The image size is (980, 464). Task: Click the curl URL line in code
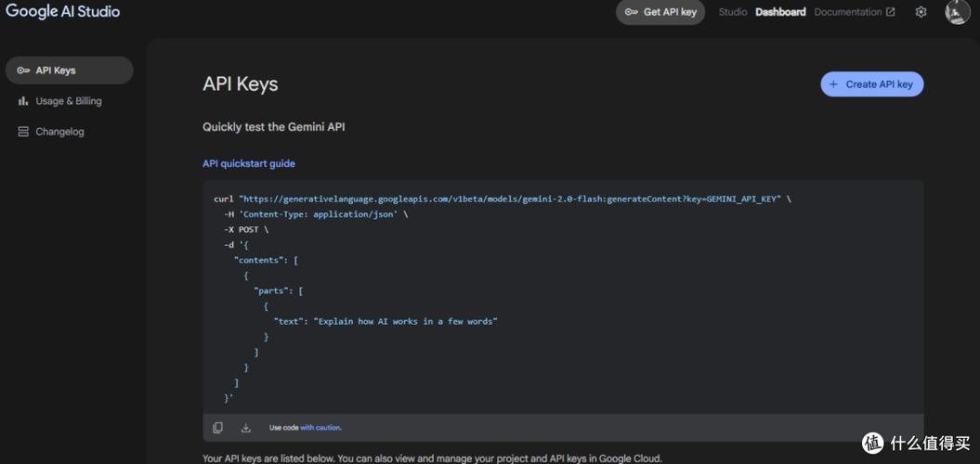point(503,199)
